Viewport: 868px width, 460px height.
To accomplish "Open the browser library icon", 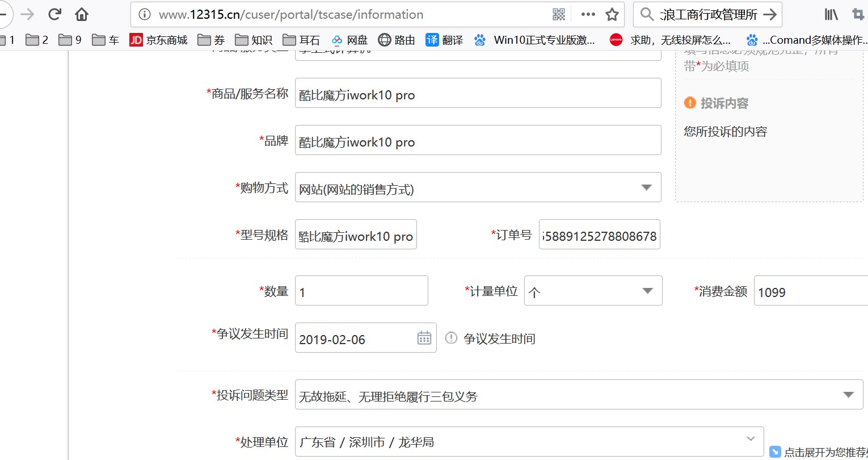I will coord(831,15).
